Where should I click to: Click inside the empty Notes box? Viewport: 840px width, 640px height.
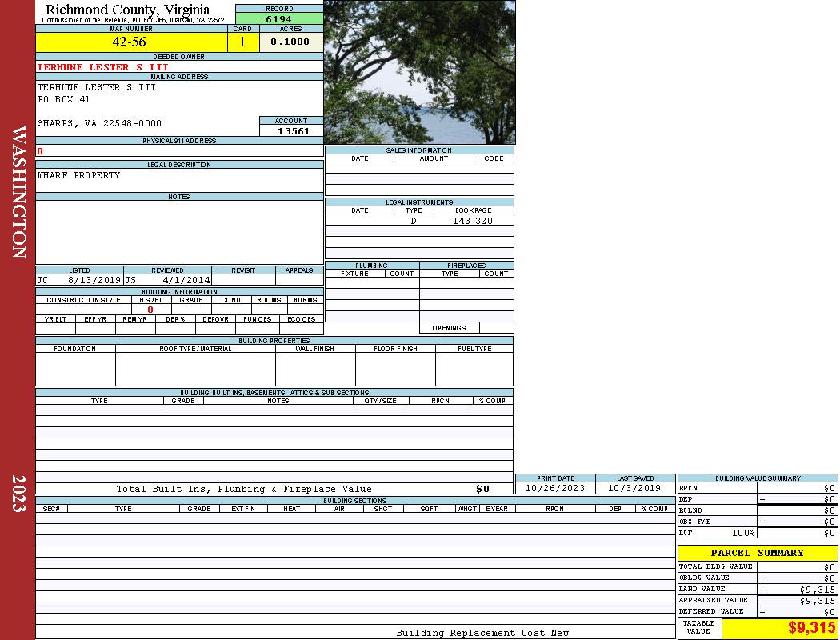179,232
